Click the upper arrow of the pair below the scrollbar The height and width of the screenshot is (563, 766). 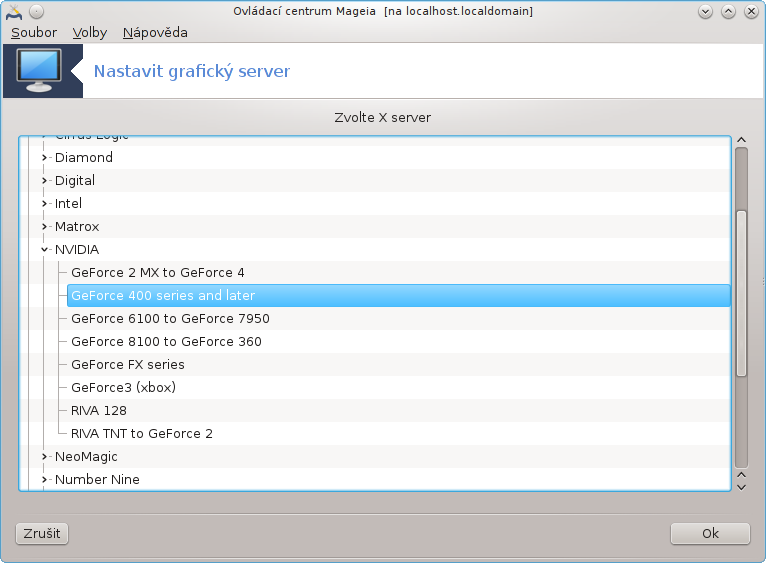pos(741,475)
